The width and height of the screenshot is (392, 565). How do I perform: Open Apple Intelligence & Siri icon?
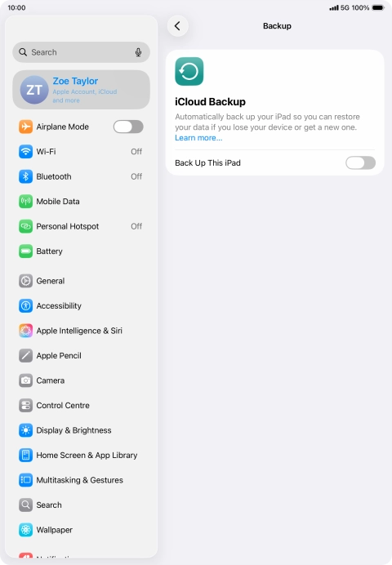point(25,331)
